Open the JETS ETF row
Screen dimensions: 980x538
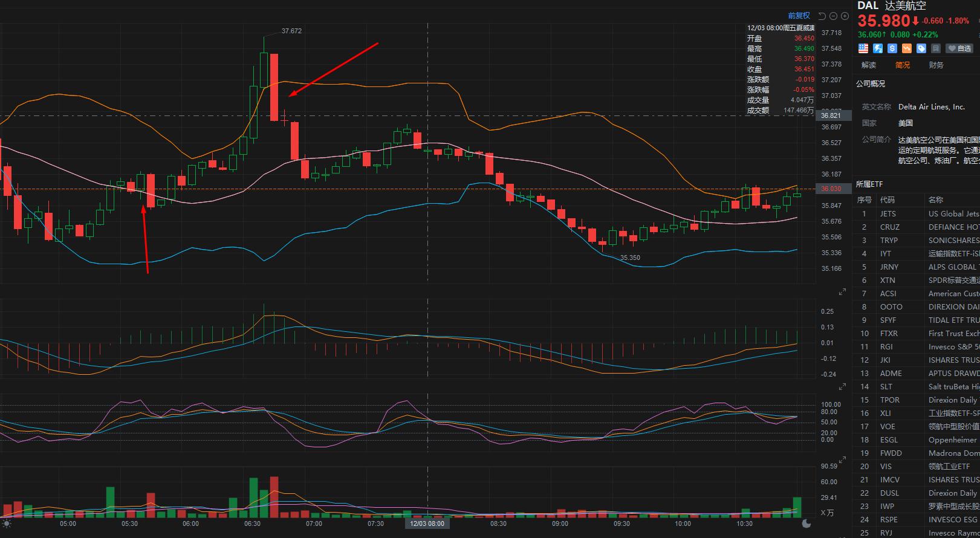click(917, 214)
